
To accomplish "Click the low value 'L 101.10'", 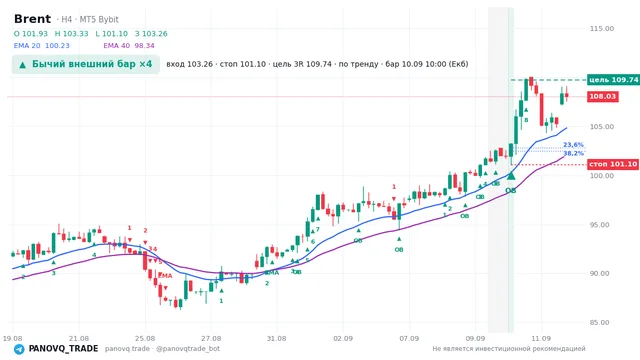I will coord(111,33).
